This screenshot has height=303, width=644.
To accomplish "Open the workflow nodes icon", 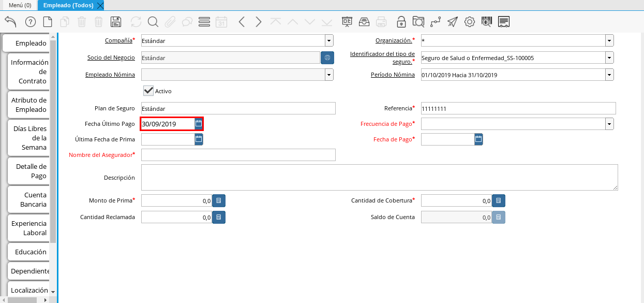I will tap(436, 22).
